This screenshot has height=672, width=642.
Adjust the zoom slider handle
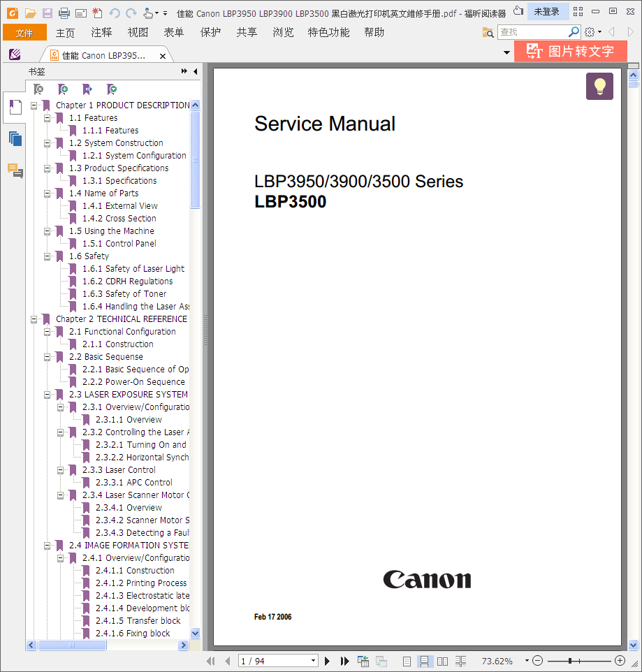point(570,661)
